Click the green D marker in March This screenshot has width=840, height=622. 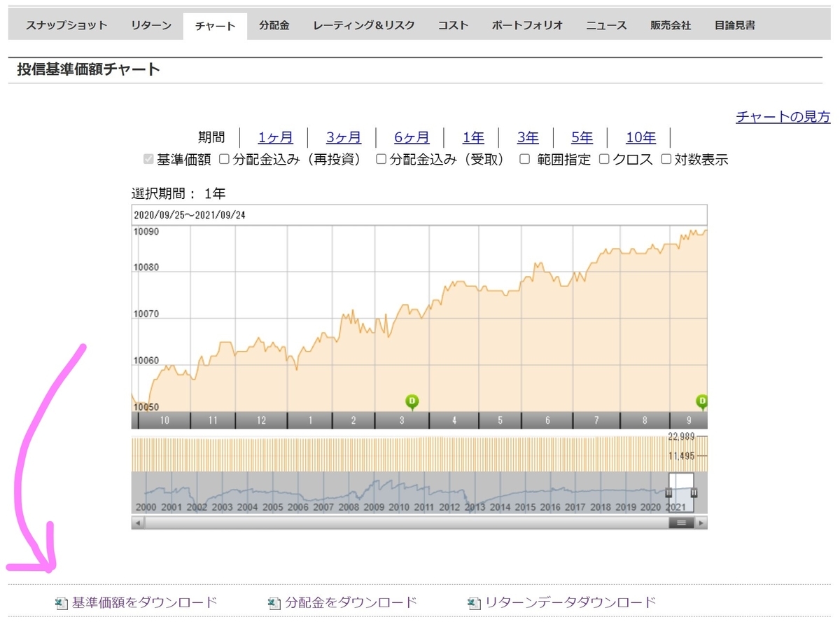412,401
